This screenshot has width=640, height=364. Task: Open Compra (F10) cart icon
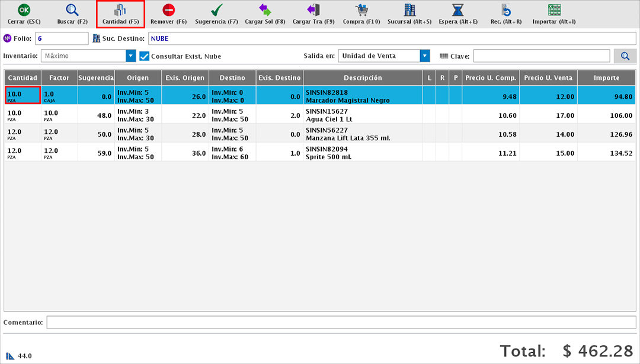click(361, 10)
